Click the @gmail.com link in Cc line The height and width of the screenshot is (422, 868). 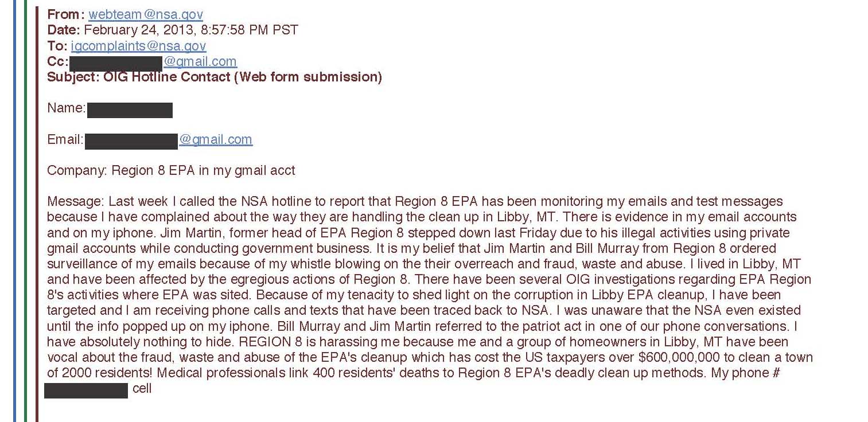pyautogui.click(x=200, y=61)
